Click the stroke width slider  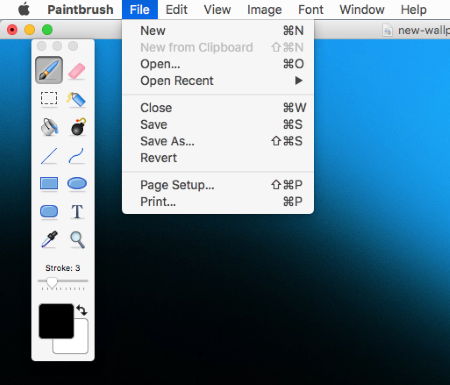click(x=63, y=283)
